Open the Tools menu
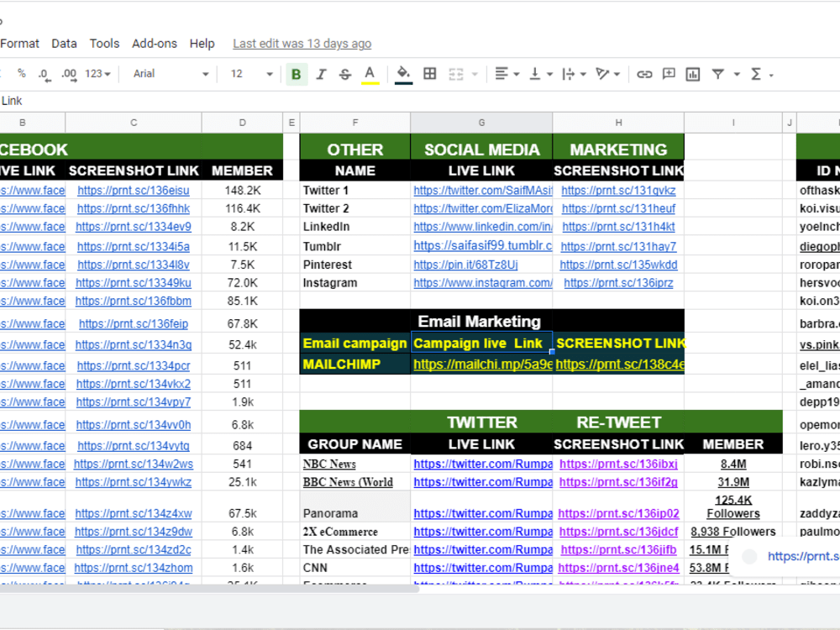This screenshot has width=840, height=630. click(104, 44)
